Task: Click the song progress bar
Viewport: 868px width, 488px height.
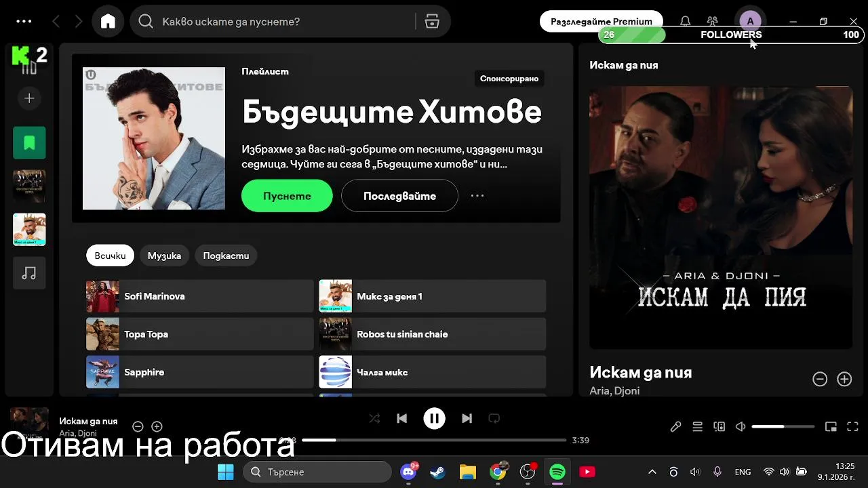Action: (434, 440)
